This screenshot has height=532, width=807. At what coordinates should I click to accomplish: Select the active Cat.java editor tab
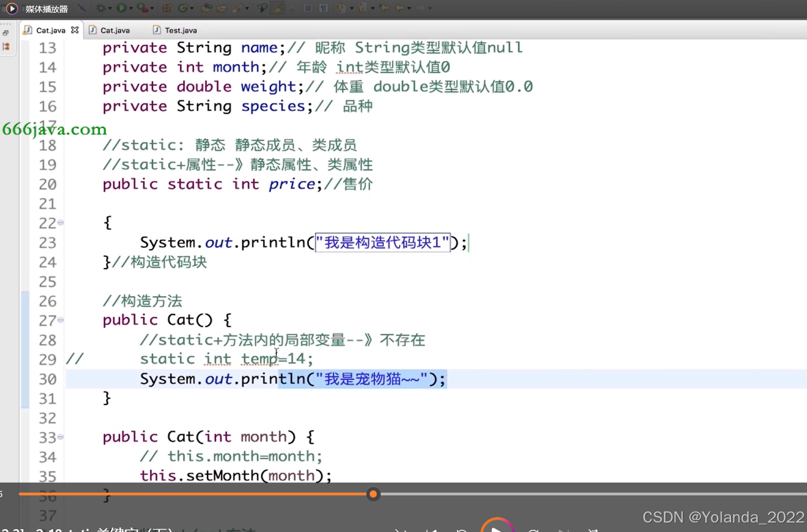(x=51, y=30)
